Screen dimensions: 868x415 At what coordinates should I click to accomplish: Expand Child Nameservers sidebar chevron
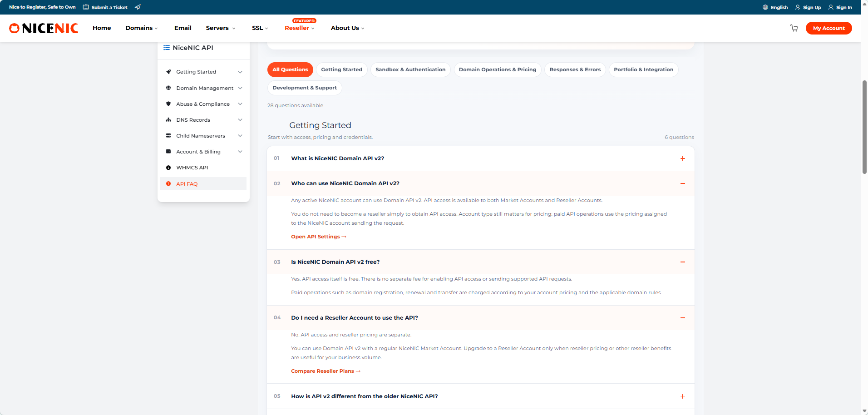click(240, 136)
